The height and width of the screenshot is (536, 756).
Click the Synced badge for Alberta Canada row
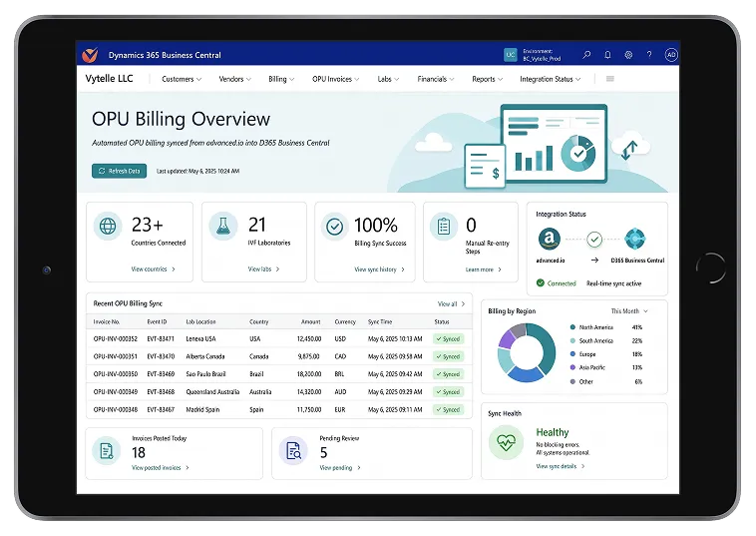[449, 356]
